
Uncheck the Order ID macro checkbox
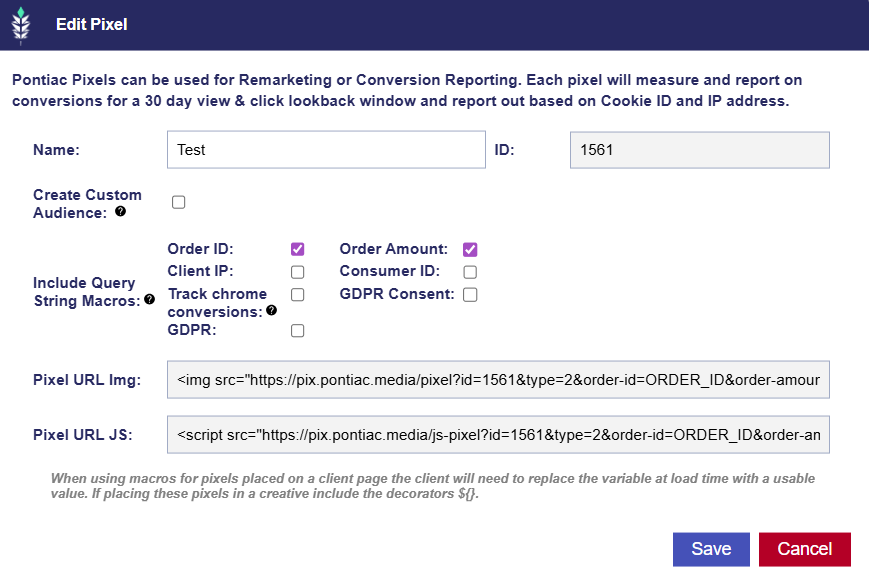[297, 249]
